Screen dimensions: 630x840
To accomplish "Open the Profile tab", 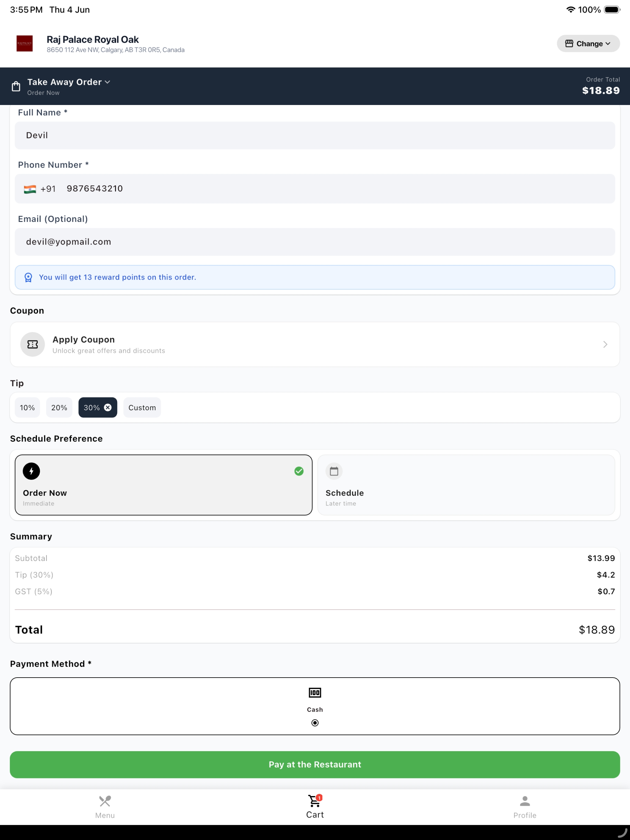I will [x=525, y=807].
